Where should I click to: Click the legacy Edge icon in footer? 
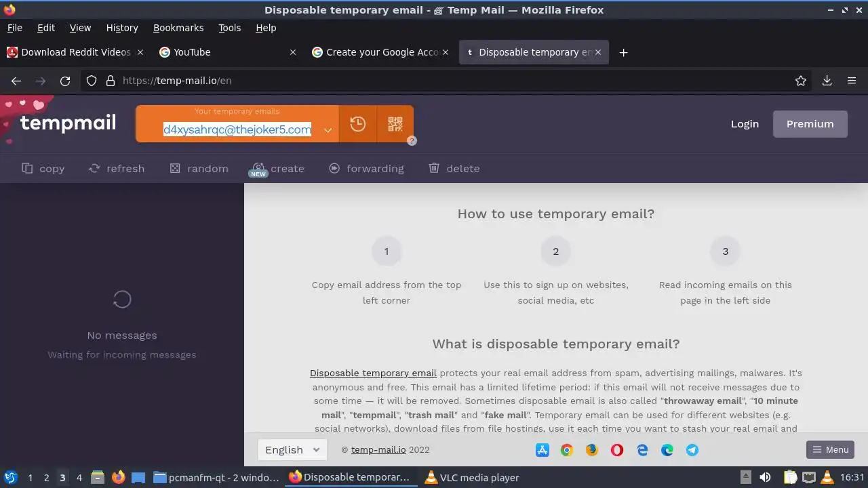642,450
